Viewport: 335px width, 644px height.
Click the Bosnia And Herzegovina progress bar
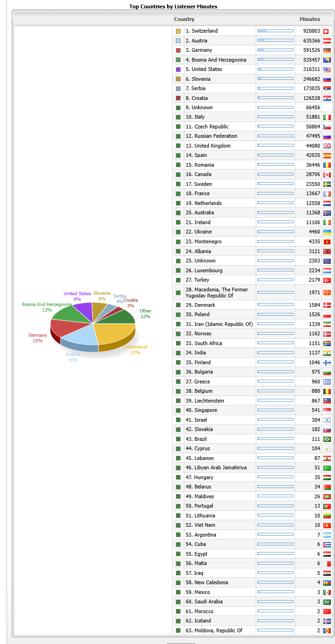click(x=275, y=60)
